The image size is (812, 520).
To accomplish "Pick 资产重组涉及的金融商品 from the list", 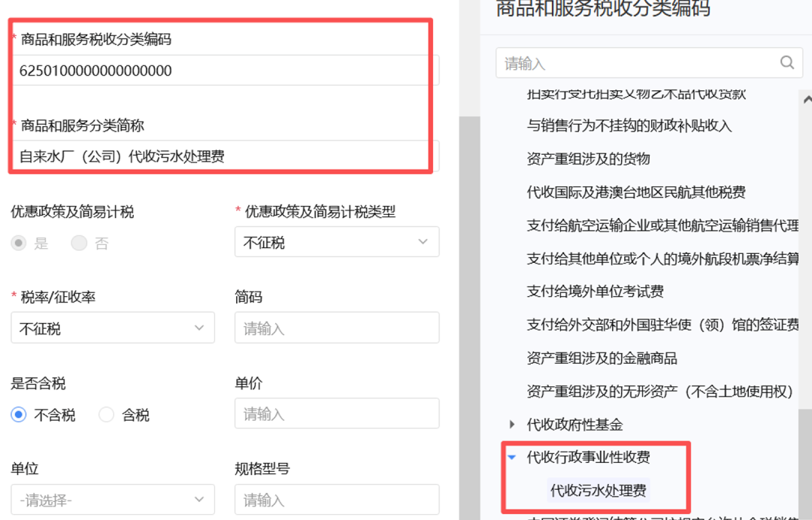I will pyautogui.click(x=601, y=358).
